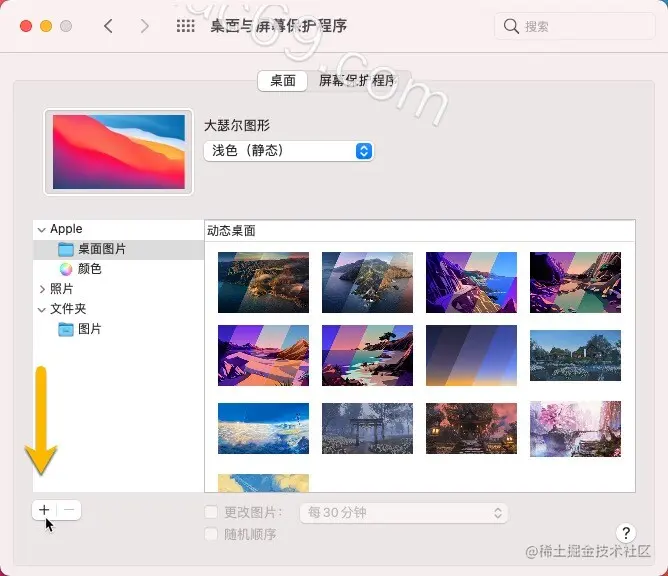668x576 pixels.
Task: Collapse the 文件夹 section
Action: [41, 310]
